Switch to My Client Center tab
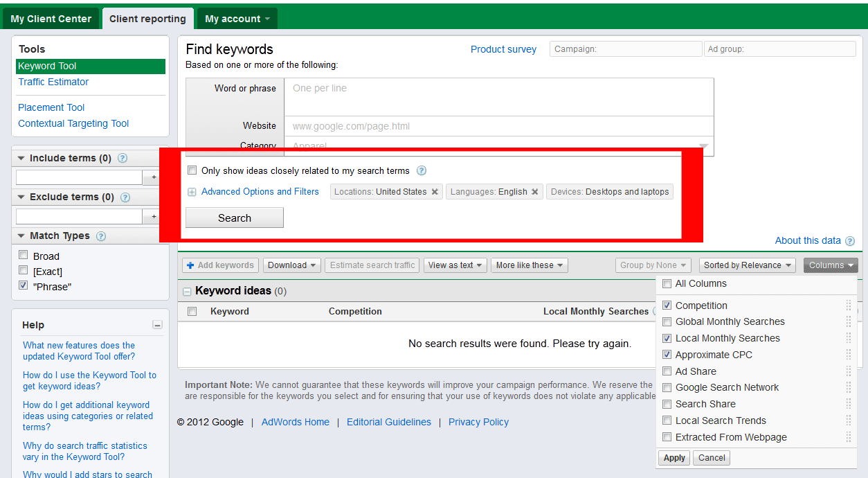The height and width of the screenshot is (478, 868). pyautogui.click(x=51, y=19)
